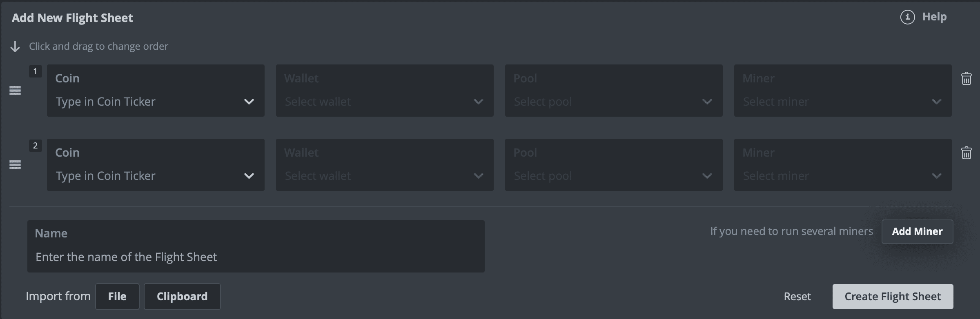Grab the drag handle of row 1
Viewport: 980px width, 319px height.
(15, 91)
